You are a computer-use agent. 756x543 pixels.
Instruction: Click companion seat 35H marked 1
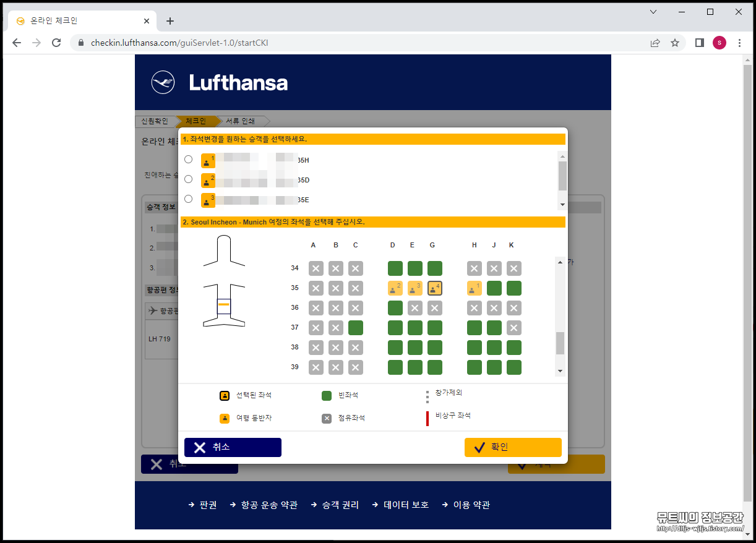tap(475, 288)
